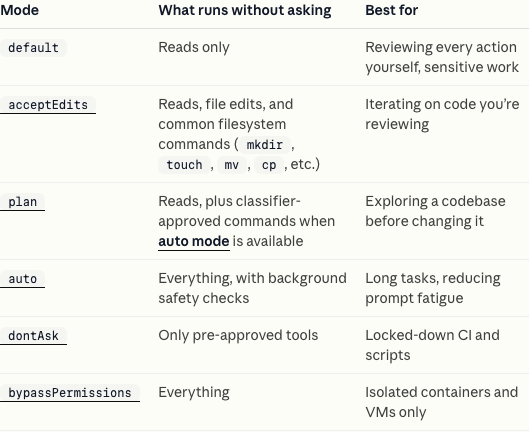Click the mkdir code snippet
Screen dimensions: 529x432
(x=265, y=145)
